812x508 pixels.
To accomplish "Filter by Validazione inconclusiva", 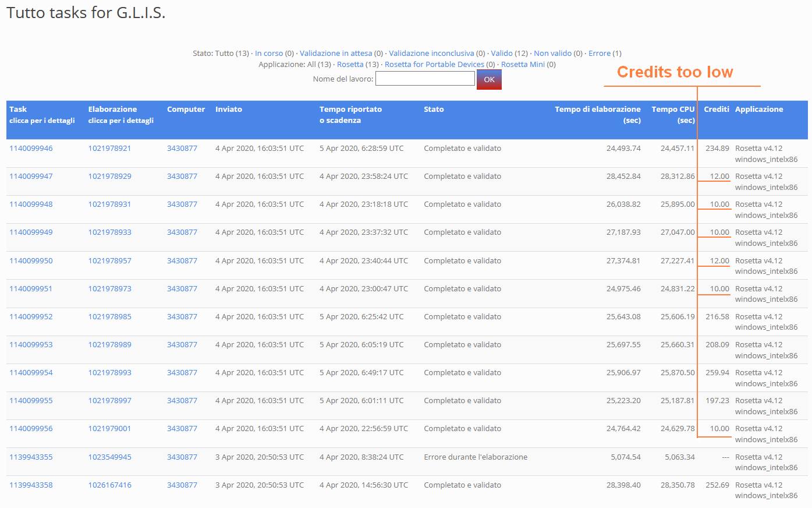I will click(x=431, y=53).
